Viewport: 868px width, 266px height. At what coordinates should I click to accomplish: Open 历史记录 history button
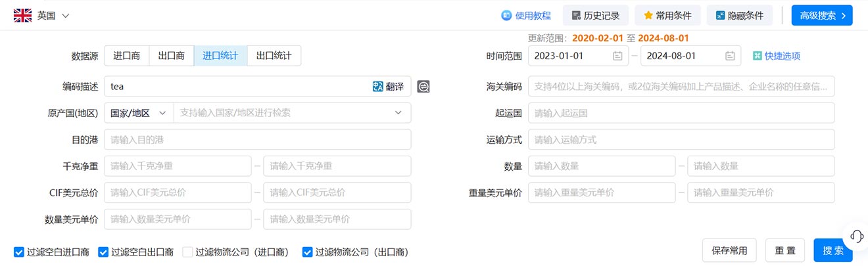pos(596,15)
